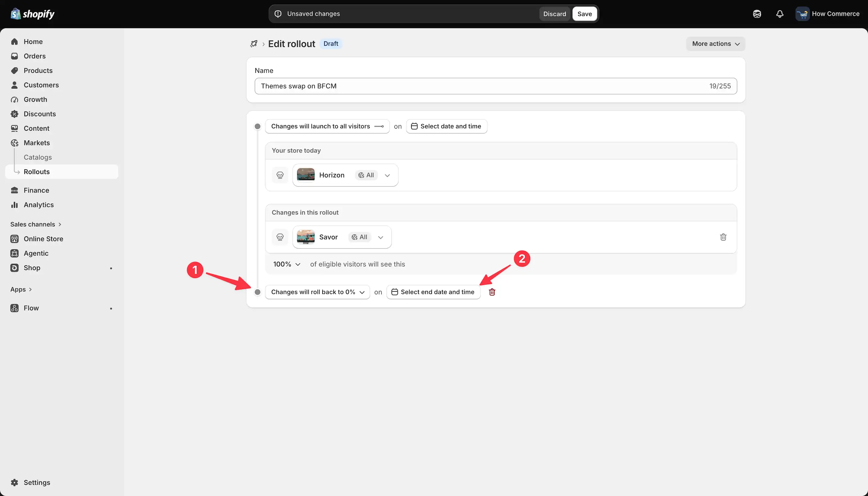Click the Customers person icon
The width and height of the screenshot is (868, 496).
click(x=14, y=85)
